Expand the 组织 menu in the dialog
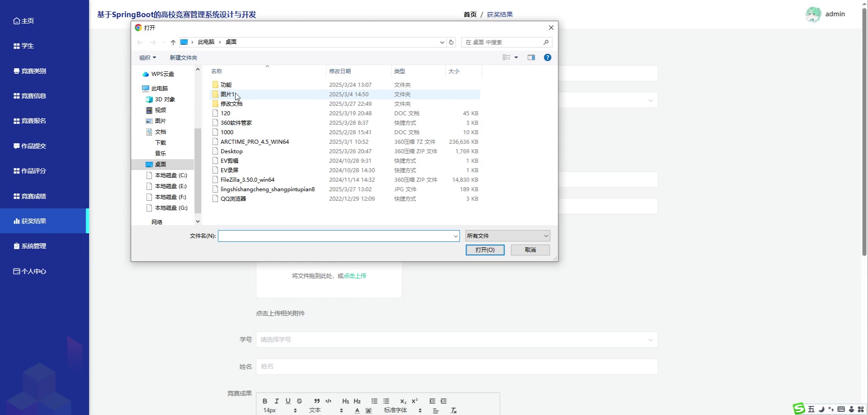The image size is (868, 415). tap(147, 57)
